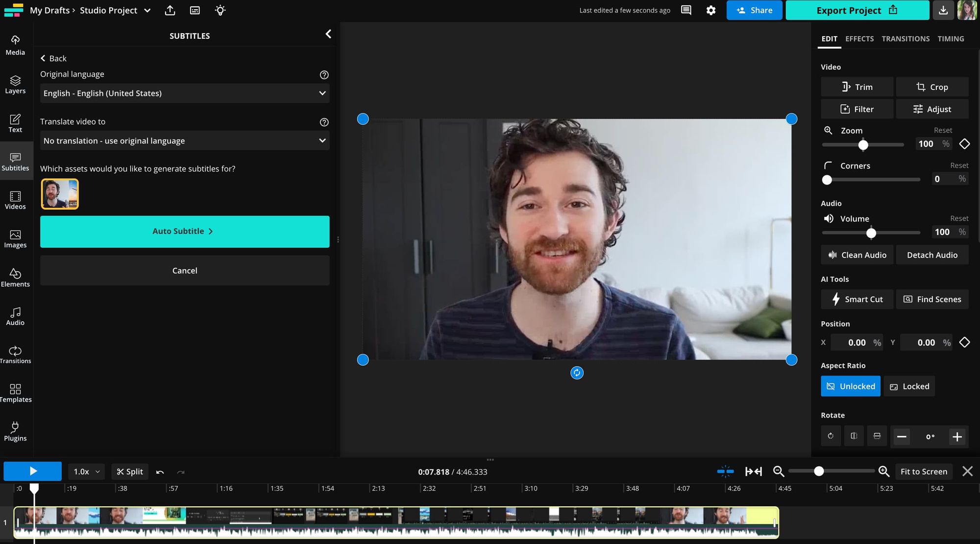Expand the Original language dropdown
Screen dimensions: 980x544
pos(185,93)
